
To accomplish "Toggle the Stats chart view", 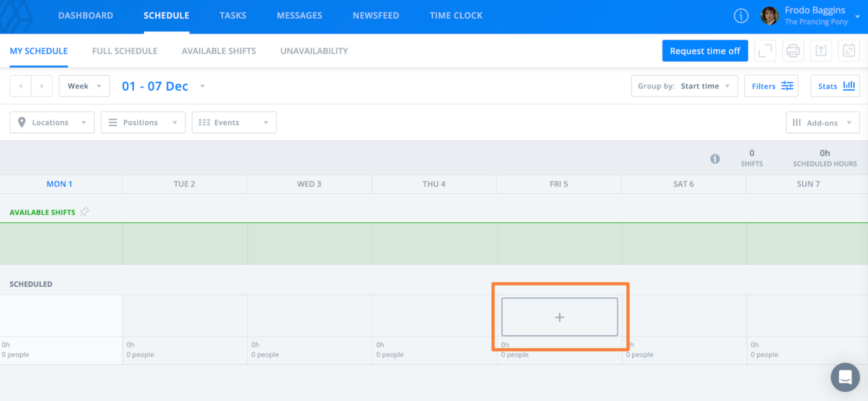I will coord(835,86).
